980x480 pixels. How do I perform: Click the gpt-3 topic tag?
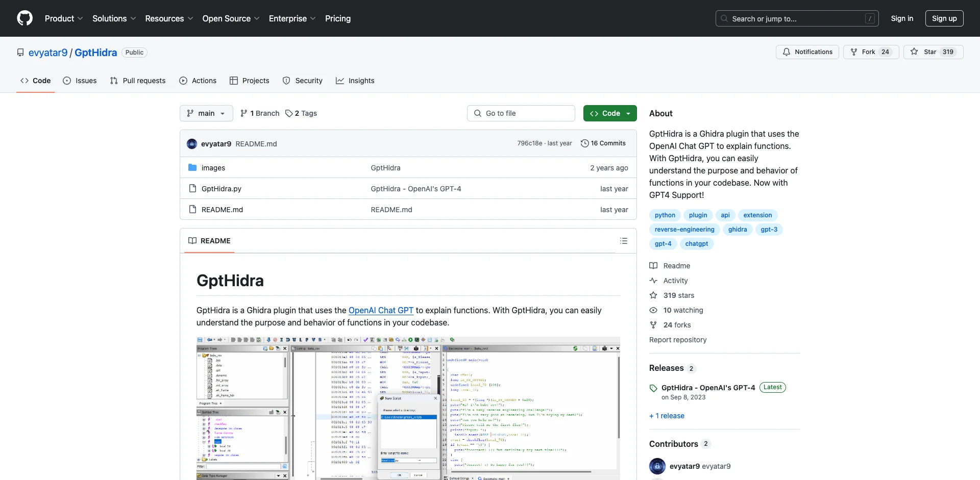(x=769, y=230)
